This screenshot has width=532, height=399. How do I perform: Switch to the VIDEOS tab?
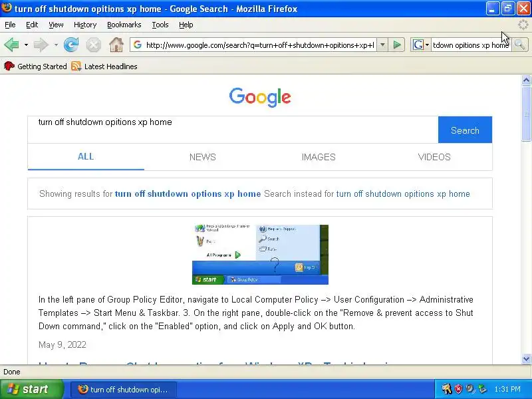pos(434,157)
